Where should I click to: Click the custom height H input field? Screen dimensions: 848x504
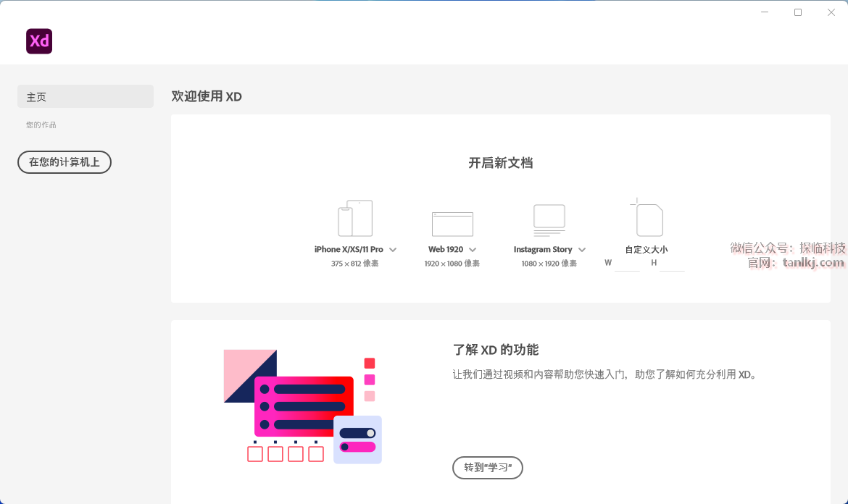pos(672,263)
